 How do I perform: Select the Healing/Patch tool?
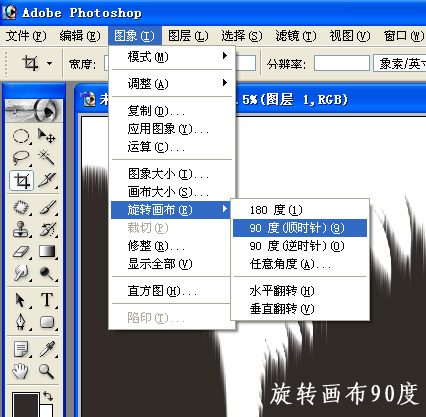[x=21, y=208]
